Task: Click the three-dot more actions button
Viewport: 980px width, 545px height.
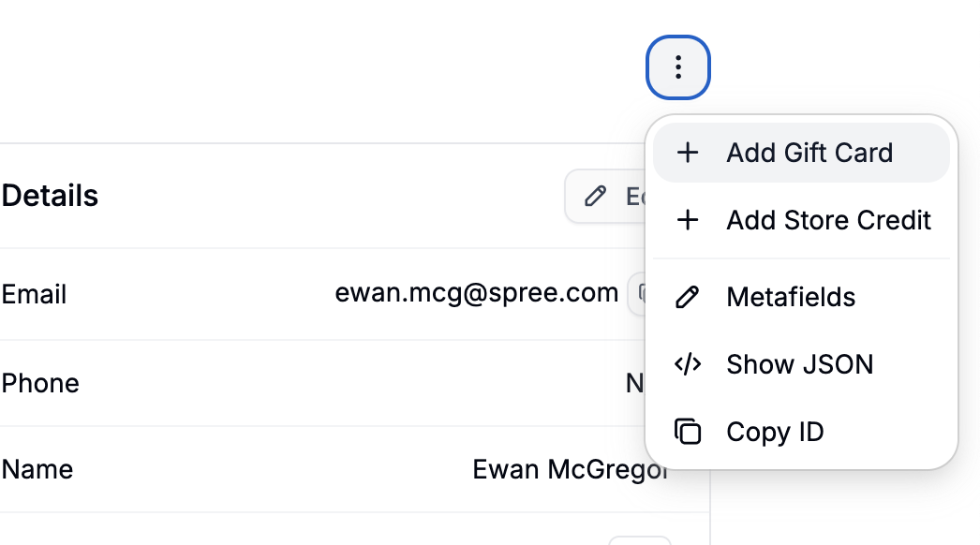Action: 677,67
